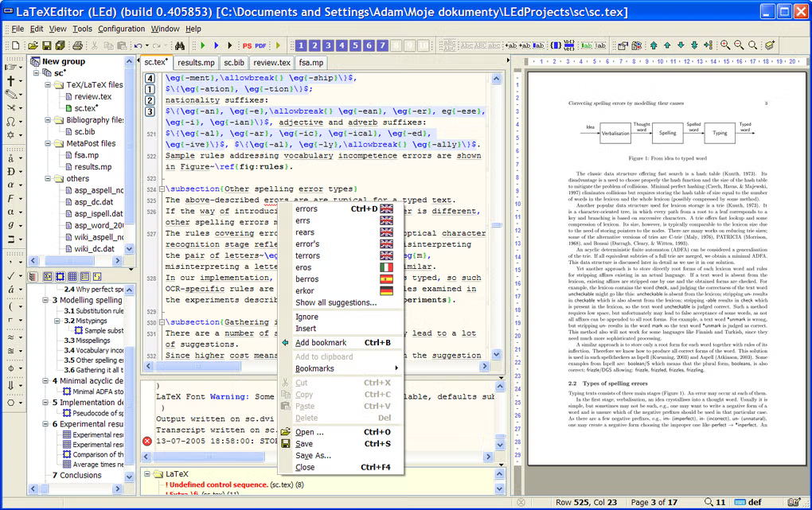This screenshot has height=510, width=812.
Task: Select 'errors' spelling suggestion
Action: click(x=306, y=209)
